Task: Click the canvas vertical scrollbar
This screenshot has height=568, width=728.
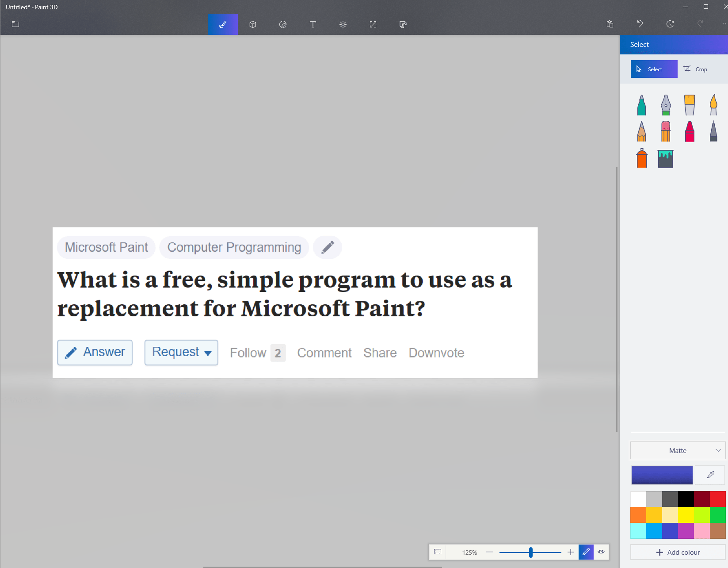Action: click(617, 299)
